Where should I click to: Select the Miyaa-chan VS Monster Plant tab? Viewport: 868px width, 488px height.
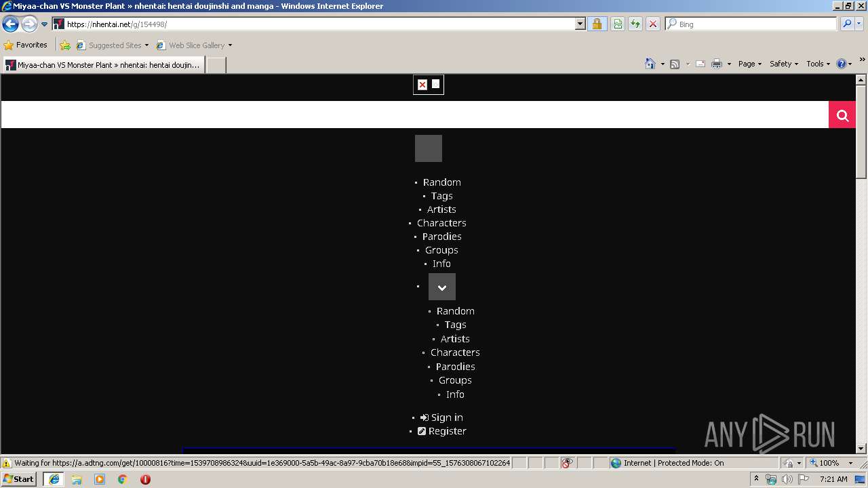[104, 65]
